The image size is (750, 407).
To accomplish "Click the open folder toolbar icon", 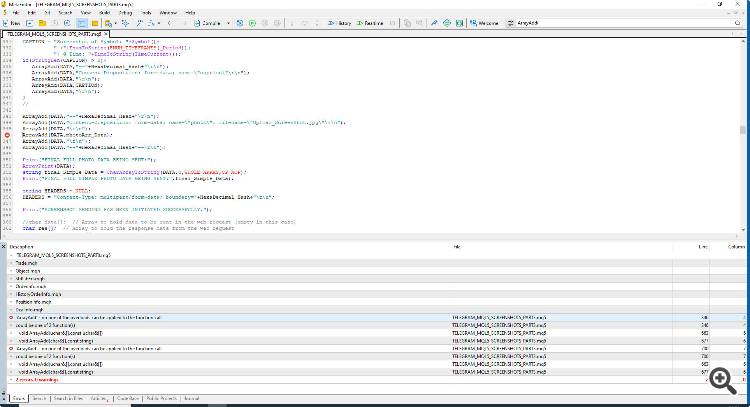I will pos(43,23).
